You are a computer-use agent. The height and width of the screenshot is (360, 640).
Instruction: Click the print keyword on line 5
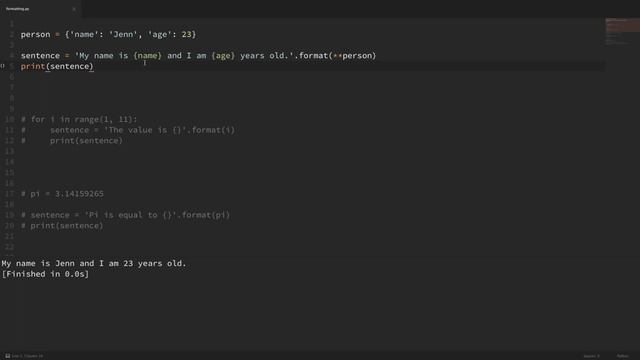point(33,66)
